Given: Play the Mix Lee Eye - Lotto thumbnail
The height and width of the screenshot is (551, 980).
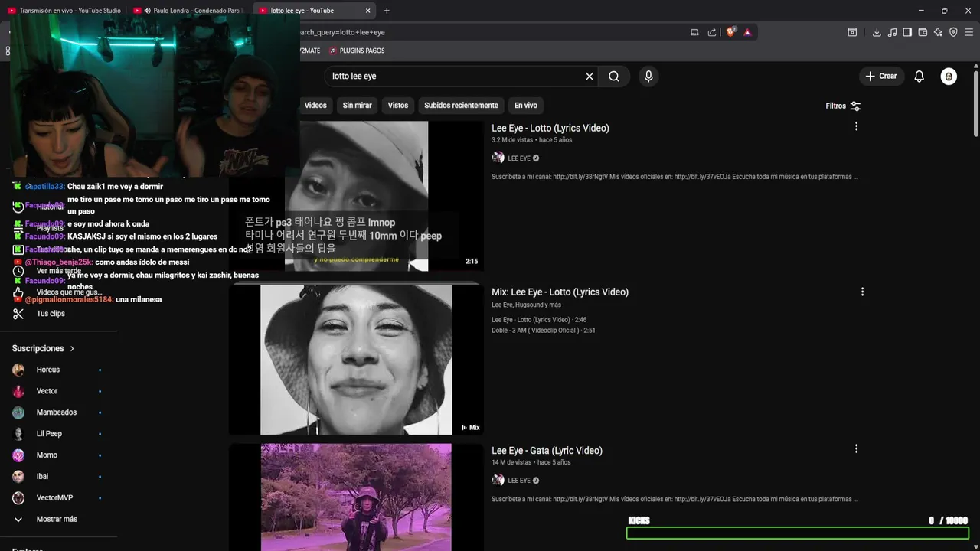Looking at the screenshot, I should click(356, 360).
